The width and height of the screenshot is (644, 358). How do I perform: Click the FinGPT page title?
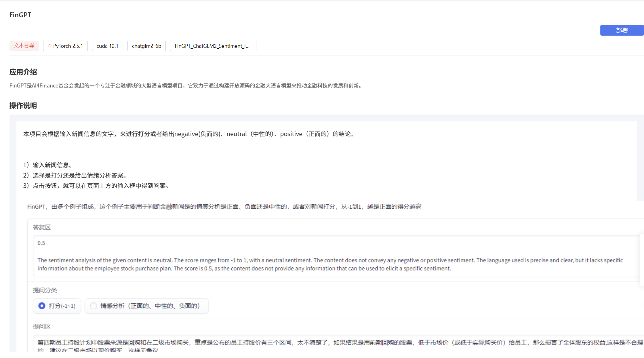click(20, 15)
